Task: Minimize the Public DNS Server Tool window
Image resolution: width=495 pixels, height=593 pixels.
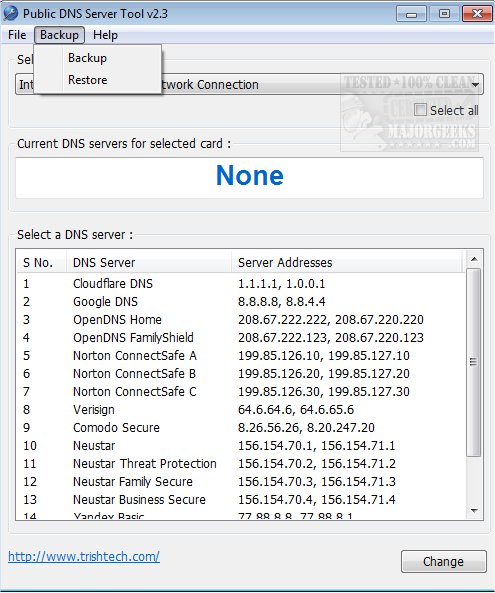Action: pyautogui.click(x=411, y=14)
